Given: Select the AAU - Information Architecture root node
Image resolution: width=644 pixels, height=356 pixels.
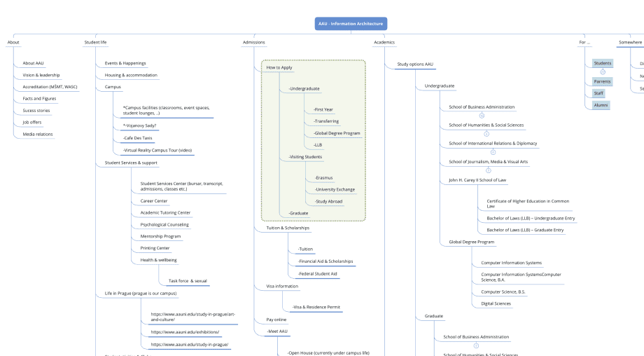Looking at the screenshot, I should 351,24.
